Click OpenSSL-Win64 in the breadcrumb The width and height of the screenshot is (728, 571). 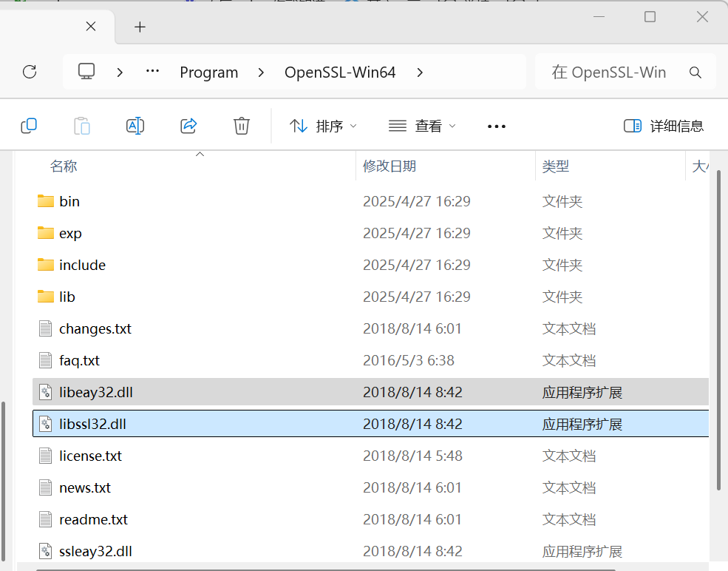click(x=340, y=72)
